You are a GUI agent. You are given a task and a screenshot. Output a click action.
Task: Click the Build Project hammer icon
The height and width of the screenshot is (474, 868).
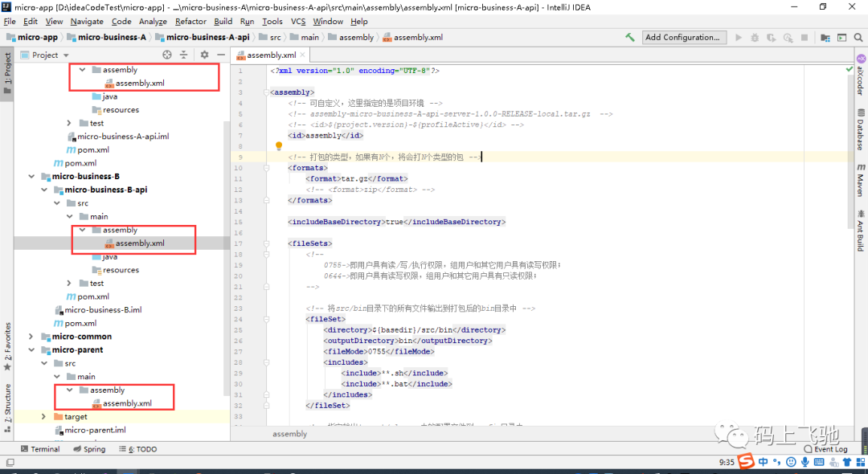[x=630, y=38]
